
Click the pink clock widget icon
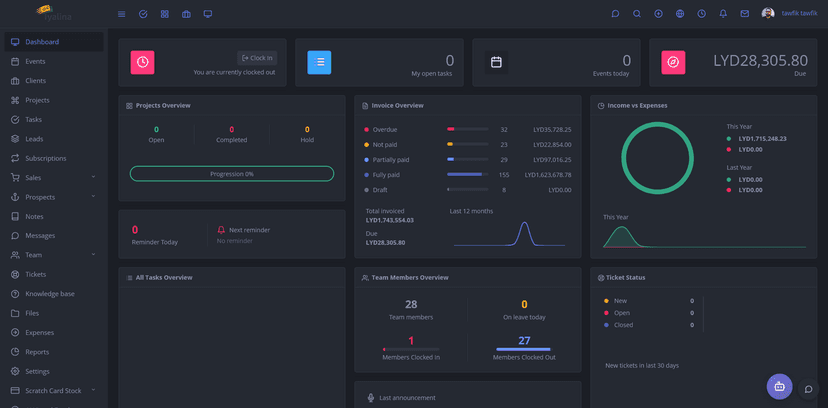[x=143, y=62]
